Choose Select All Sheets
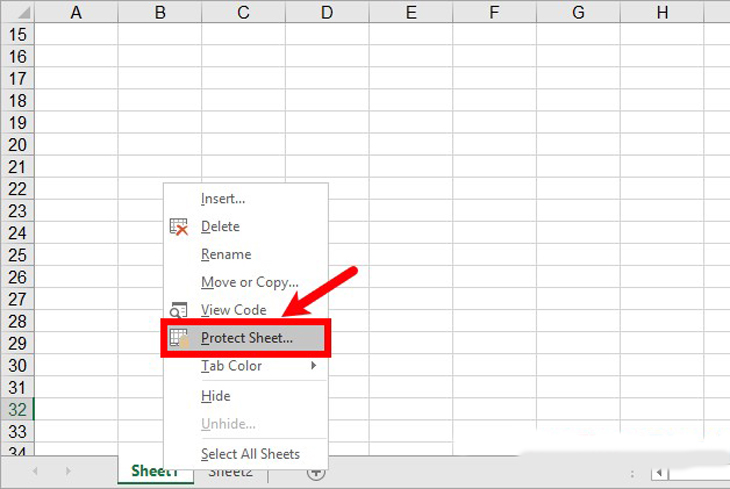The height and width of the screenshot is (489, 730). click(x=250, y=454)
